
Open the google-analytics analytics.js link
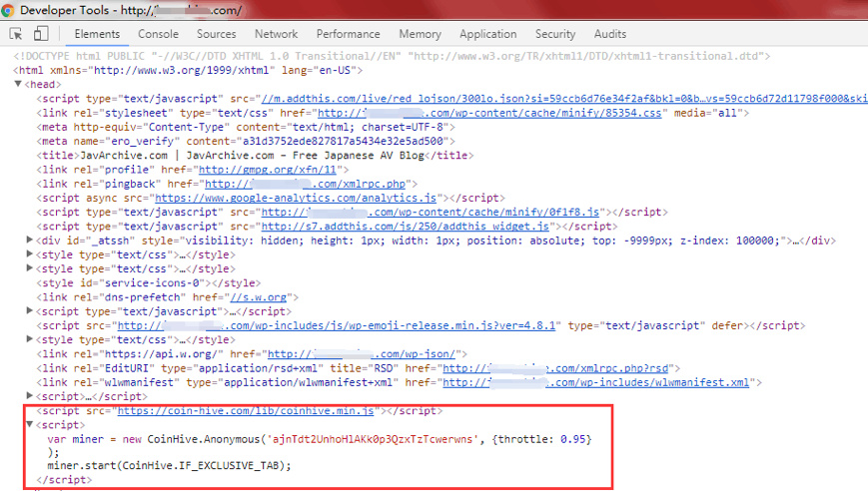pyautogui.click(x=296, y=198)
